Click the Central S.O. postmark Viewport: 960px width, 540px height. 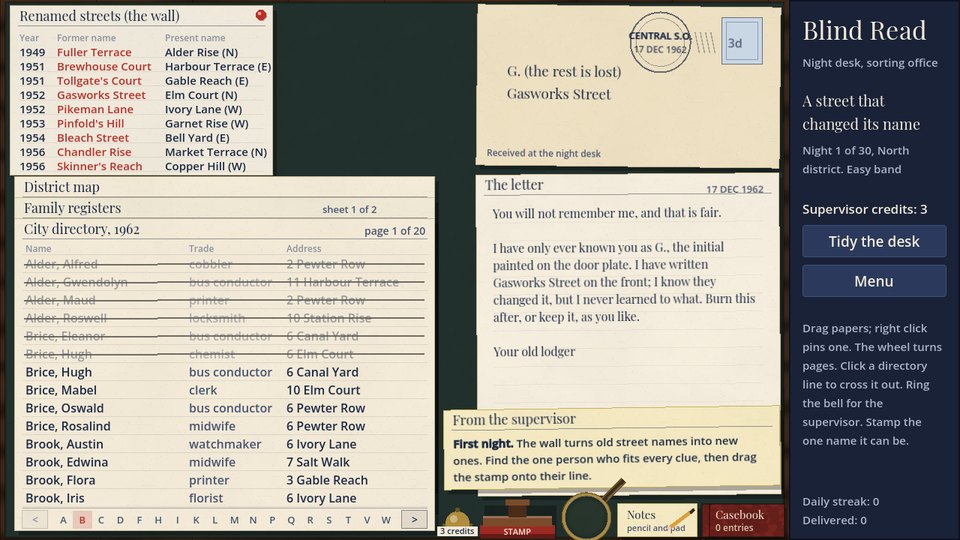tap(660, 42)
